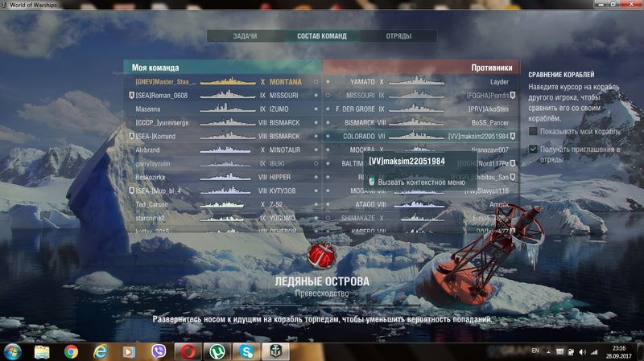Select enemy player [PRV]AlkoSten
This screenshot has width=644, height=361.
pyautogui.click(x=489, y=109)
